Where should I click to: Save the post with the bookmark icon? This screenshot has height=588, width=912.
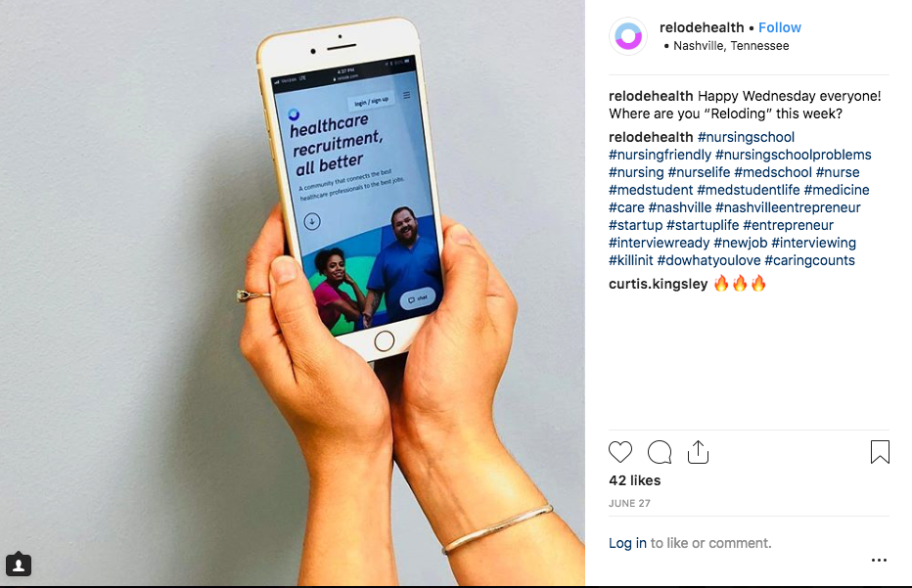pyautogui.click(x=880, y=452)
